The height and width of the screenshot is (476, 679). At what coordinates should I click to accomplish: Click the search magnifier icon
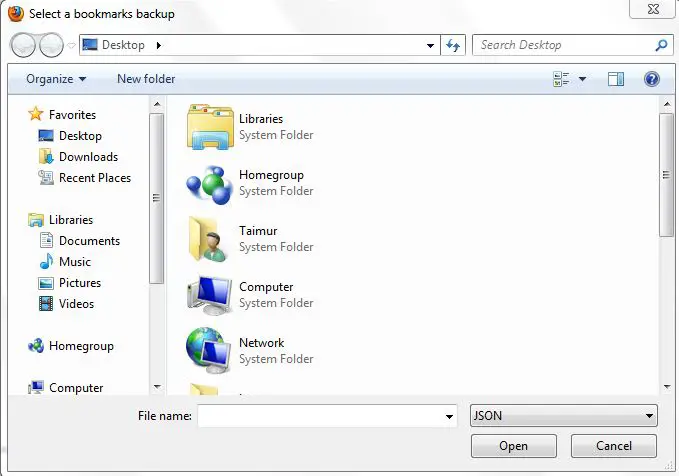coord(661,45)
